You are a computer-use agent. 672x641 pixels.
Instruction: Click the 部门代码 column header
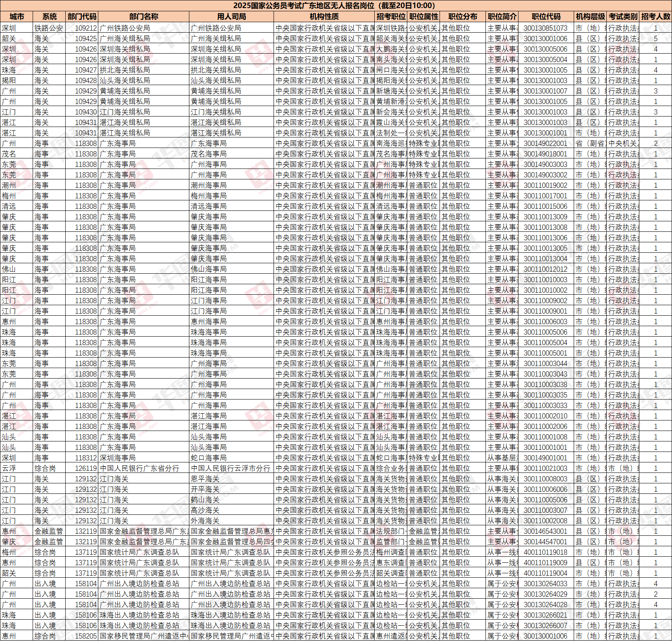pos(82,17)
